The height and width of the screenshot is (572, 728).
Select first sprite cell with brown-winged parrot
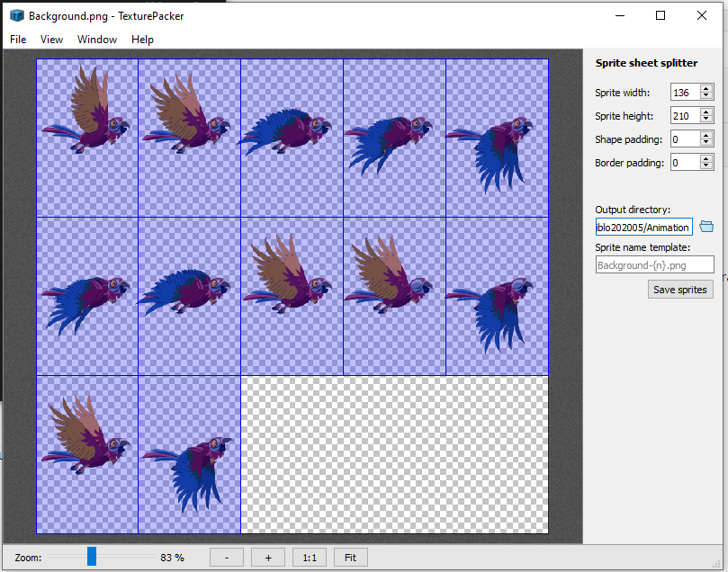point(87,138)
